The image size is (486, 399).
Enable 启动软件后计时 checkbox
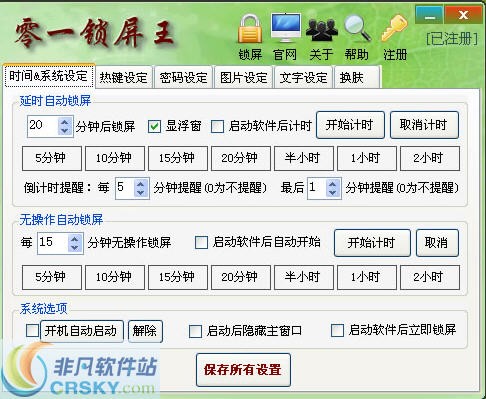click(x=217, y=126)
